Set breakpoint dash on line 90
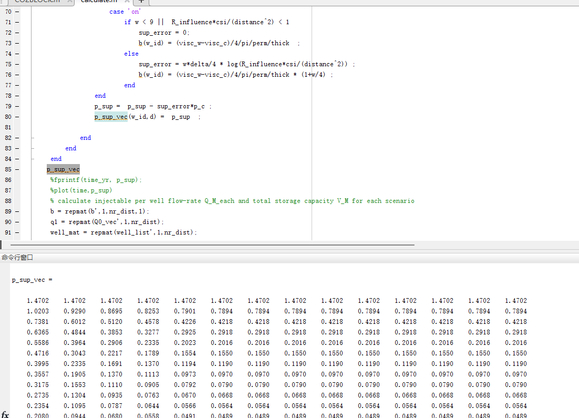The width and height of the screenshot is (579, 418). coord(17,222)
